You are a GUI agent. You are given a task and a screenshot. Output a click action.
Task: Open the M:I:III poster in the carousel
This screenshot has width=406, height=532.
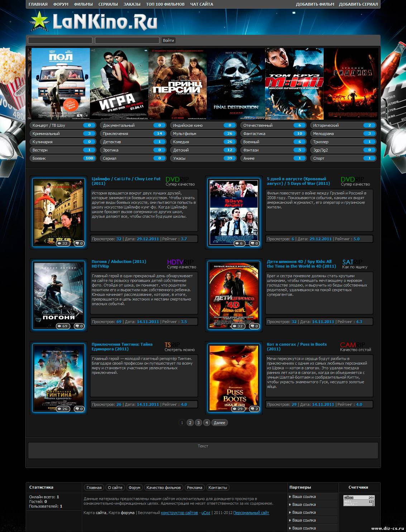point(294,83)
